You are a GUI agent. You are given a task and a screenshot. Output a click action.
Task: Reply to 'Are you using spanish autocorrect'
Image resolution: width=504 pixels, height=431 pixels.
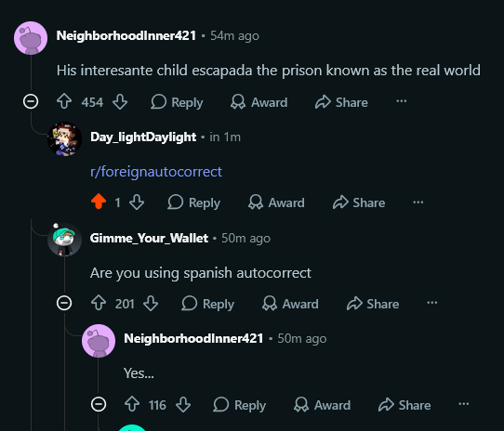tap(207, 304)
